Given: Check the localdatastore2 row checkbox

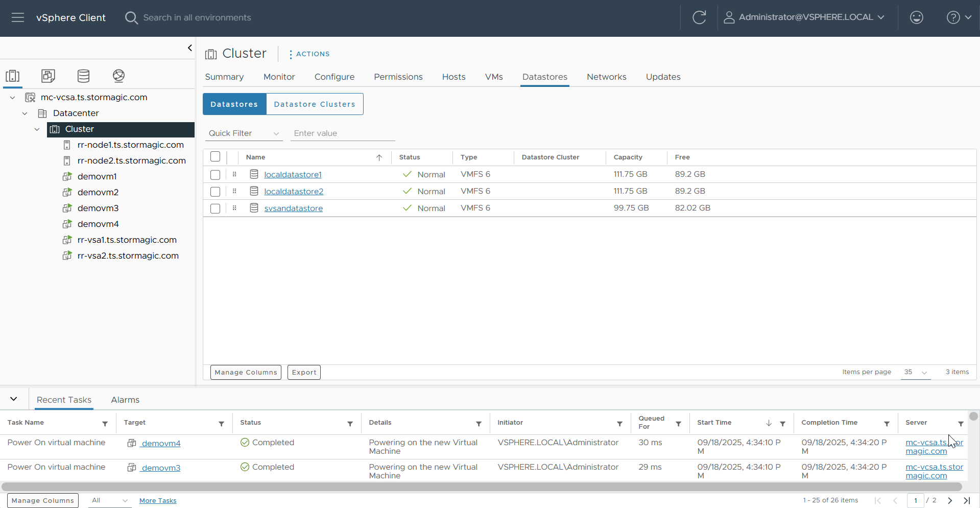Looking at the screenshot, I should click(x=216, y=192).
